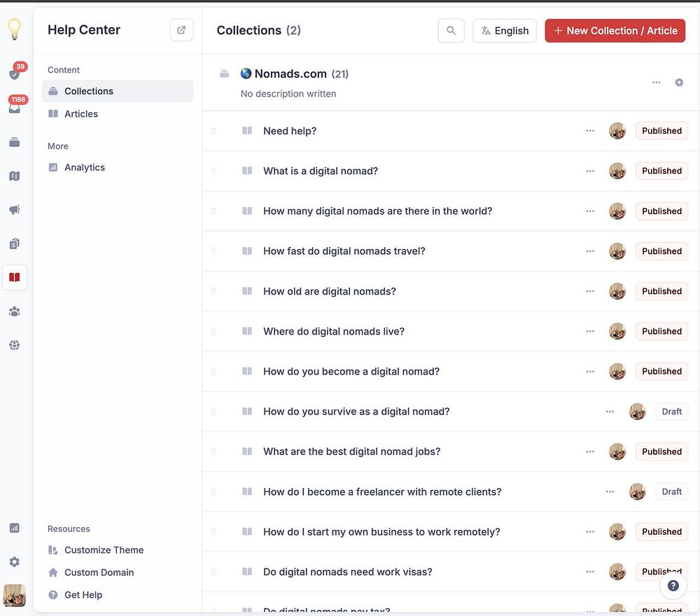Image resolution: width=700 pixels, height=616 pixels.
Task: Click Draft status of 'How do you survive' article
Action: point(671,412)
